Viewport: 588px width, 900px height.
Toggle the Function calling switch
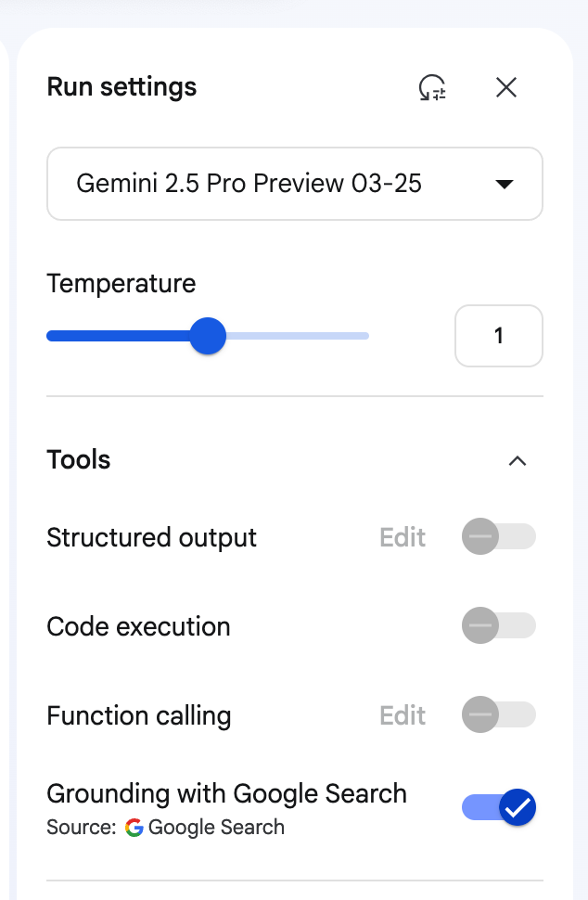499,714
